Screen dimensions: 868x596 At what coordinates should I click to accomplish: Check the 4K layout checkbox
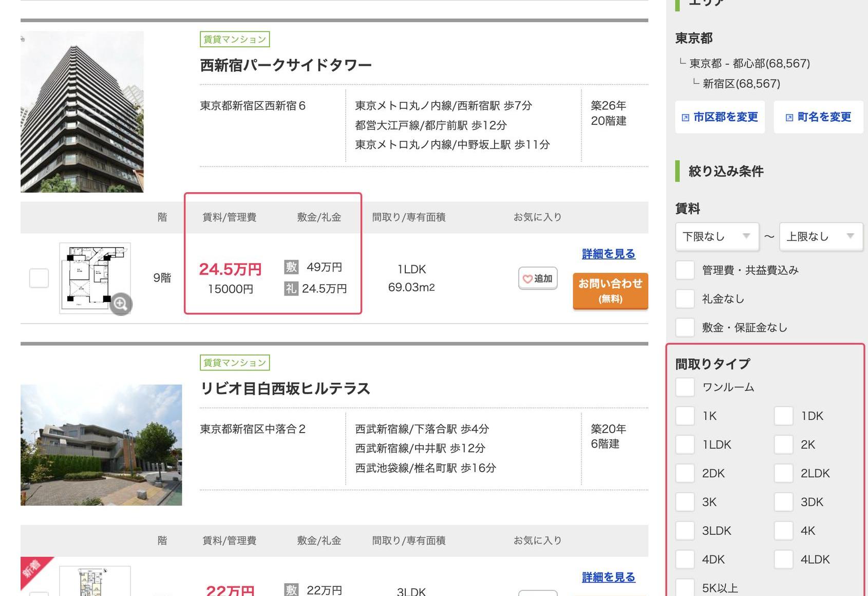click(784, 531)
